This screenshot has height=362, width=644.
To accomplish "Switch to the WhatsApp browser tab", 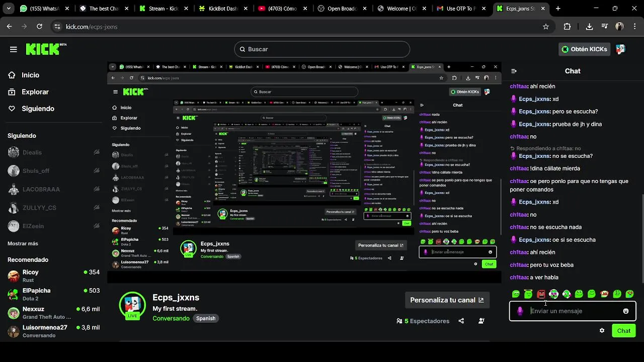I will (x=44, y=9).
